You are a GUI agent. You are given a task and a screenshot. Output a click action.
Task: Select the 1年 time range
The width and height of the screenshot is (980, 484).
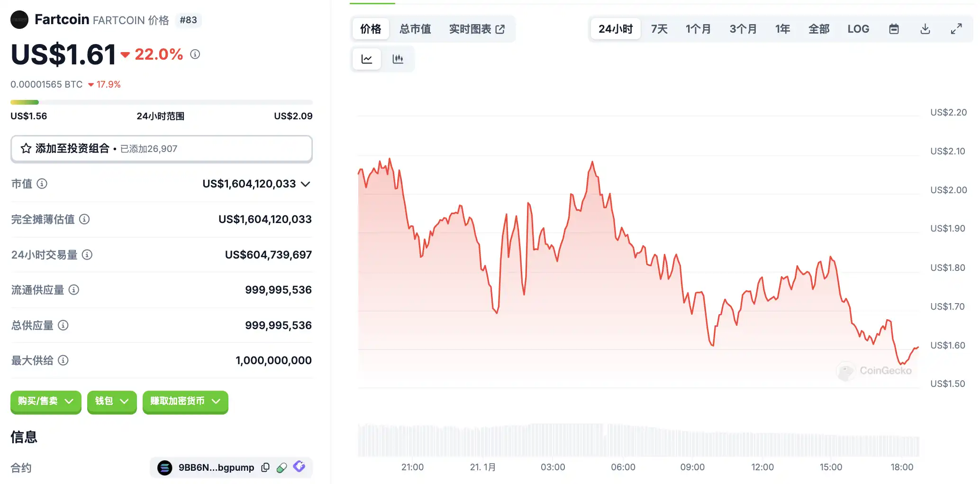(x=782, y=29)
